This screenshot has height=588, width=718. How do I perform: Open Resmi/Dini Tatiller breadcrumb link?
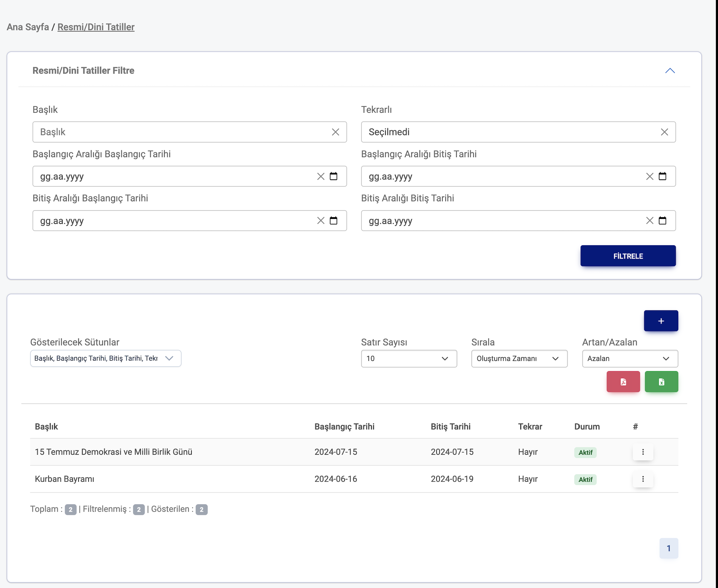coord(96,27)
